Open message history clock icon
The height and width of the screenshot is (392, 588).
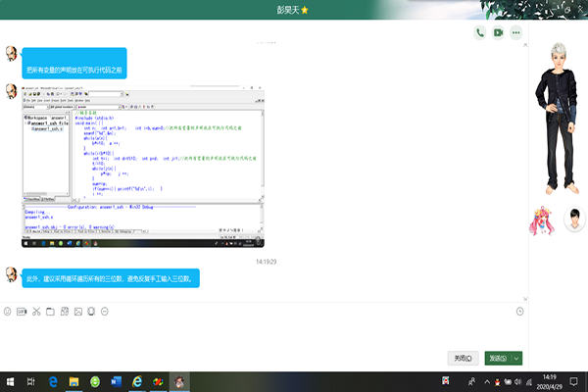[x=519, y=312]
